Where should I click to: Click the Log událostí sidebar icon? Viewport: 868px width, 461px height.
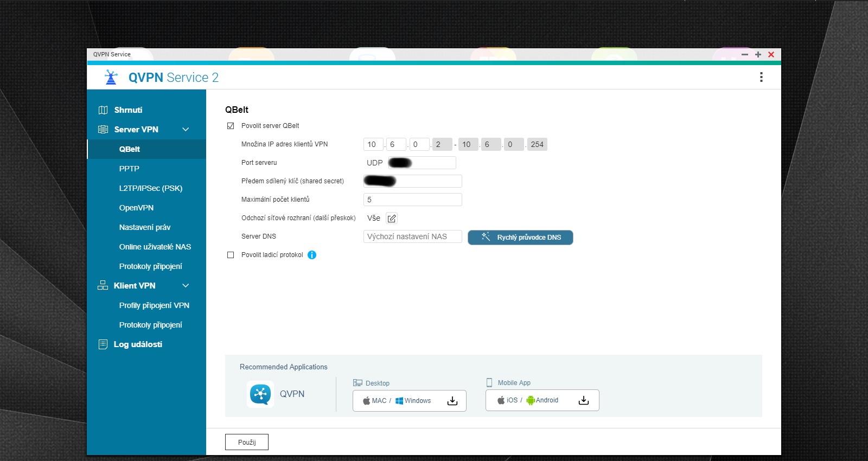click(103, 344)
